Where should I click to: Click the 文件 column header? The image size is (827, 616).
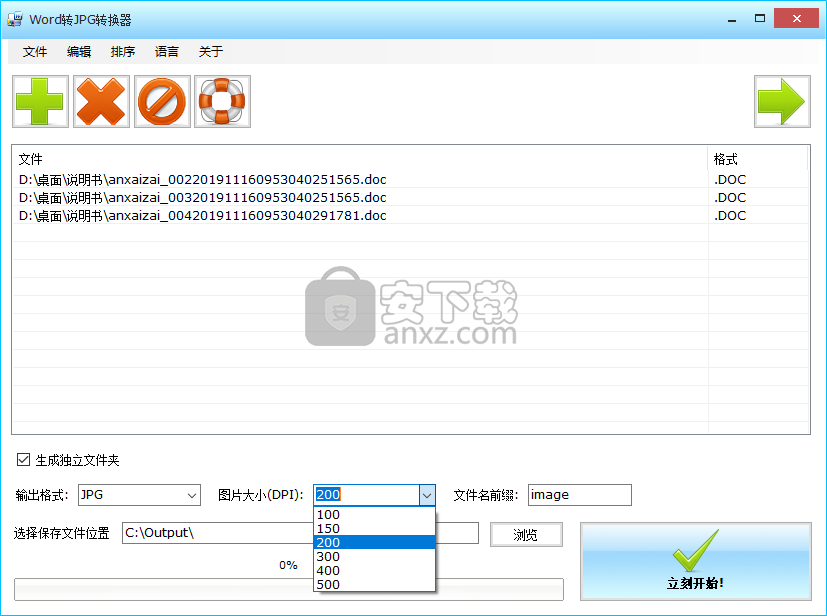click(x=359, y=159)
